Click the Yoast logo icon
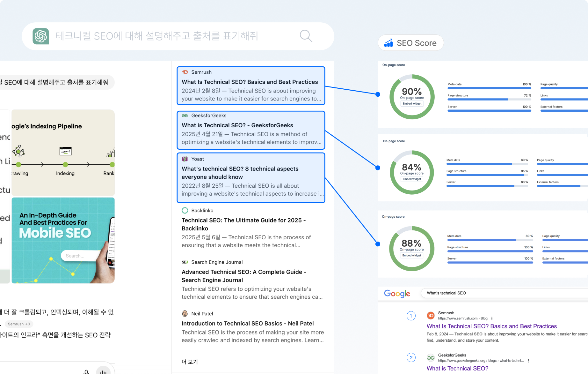588x374 pixels. (185, 159)
